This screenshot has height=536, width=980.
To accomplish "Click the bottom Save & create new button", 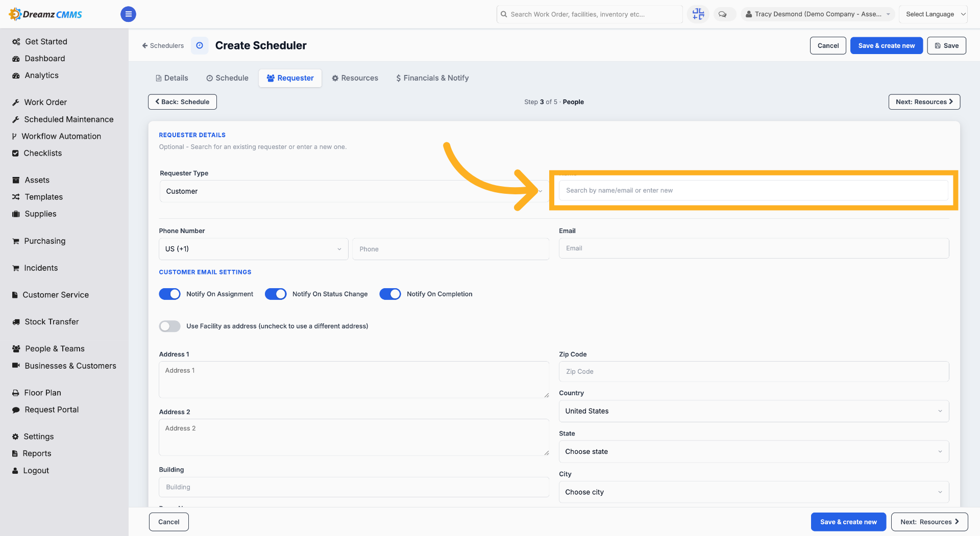I will point(848,522).
